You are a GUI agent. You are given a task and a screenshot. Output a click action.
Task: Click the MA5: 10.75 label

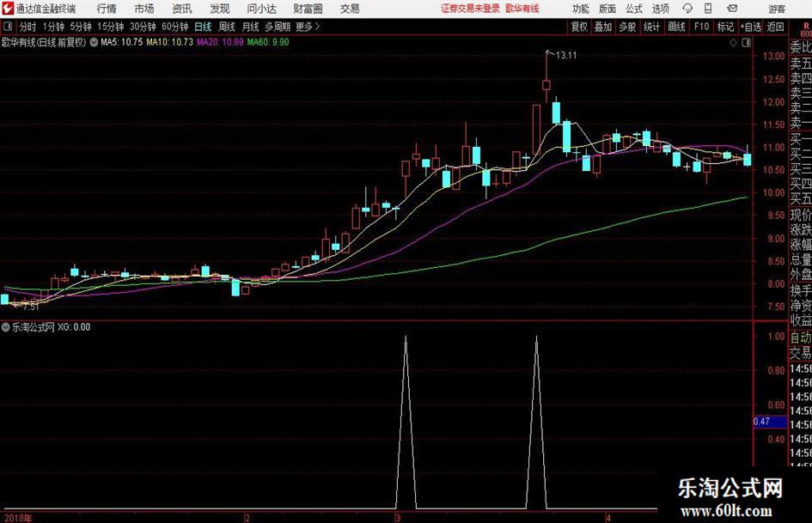[122, 42]
